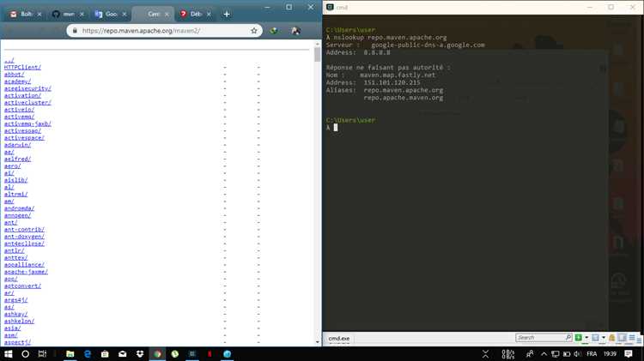
Task: Click the browser page vertical scrollbar thumb
Action: (317, 55)
